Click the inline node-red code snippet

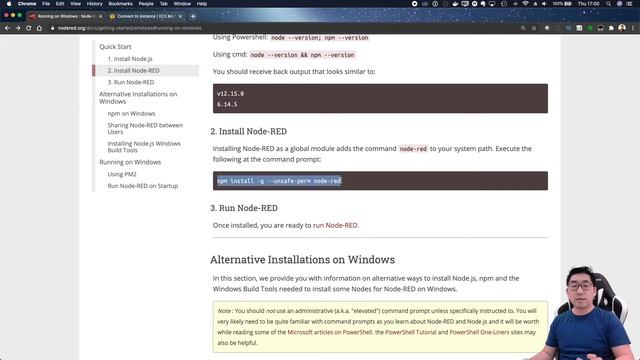click(413, 149)
